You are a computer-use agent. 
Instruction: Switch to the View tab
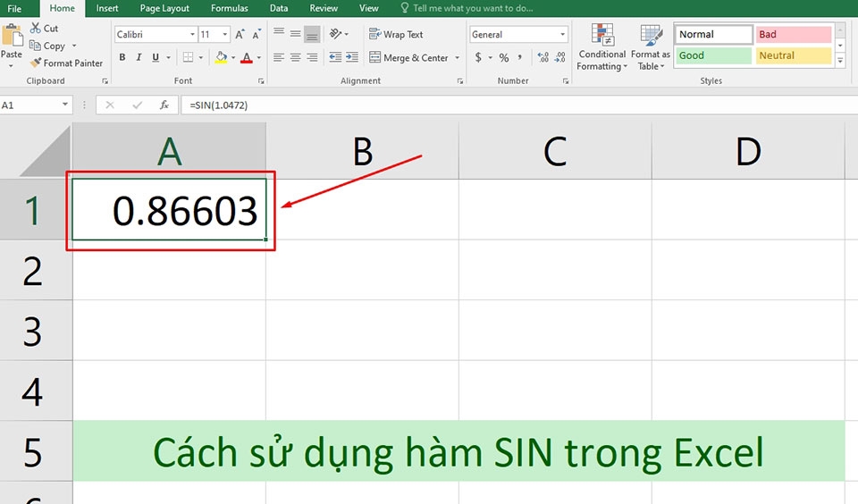pos(368,8)
